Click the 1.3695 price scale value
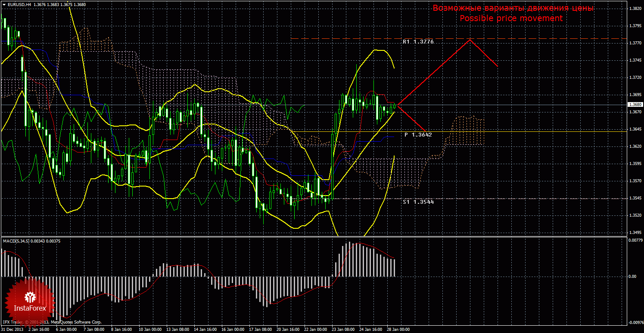 tap(635, 95)
